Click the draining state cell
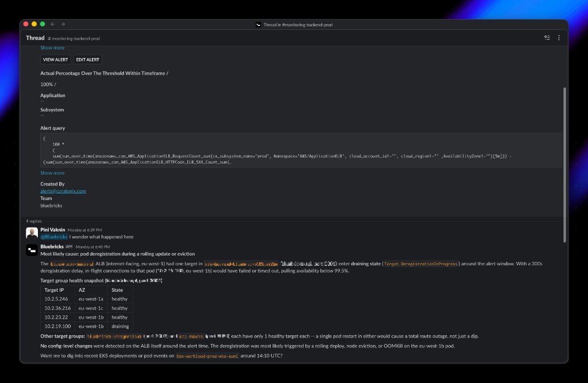 (120, 326)
